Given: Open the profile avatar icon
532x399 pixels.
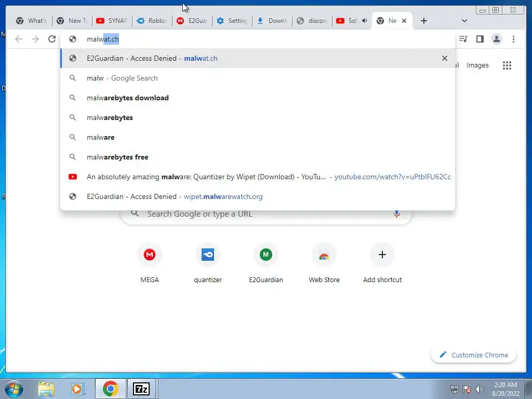Looking at the screenshot, I should click(x=496, y=39).
